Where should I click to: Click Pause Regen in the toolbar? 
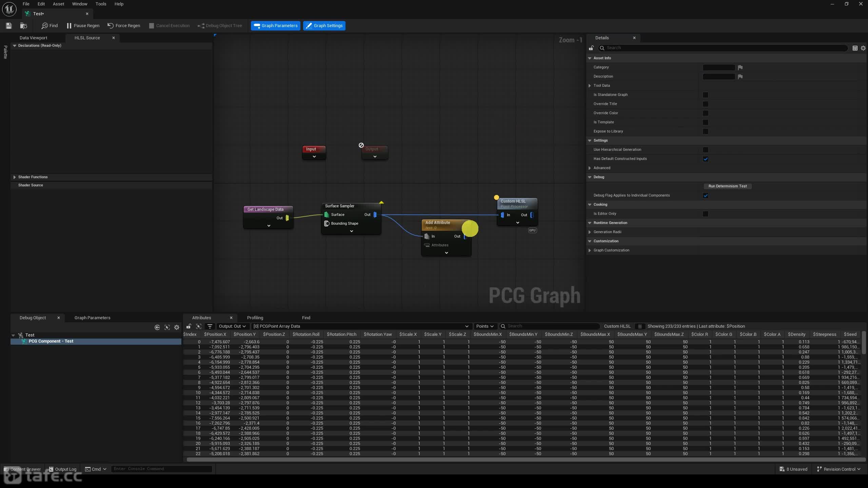point(83,26)
